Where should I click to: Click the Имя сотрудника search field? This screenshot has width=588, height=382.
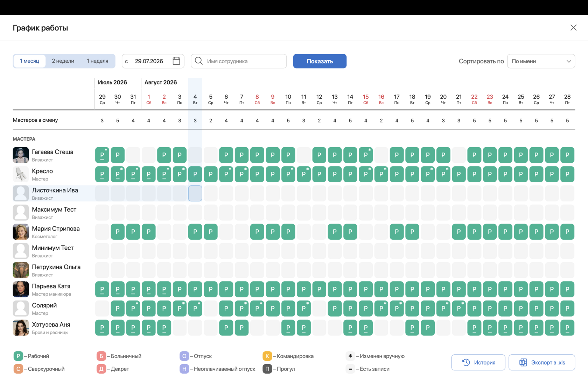click(239, 61)
